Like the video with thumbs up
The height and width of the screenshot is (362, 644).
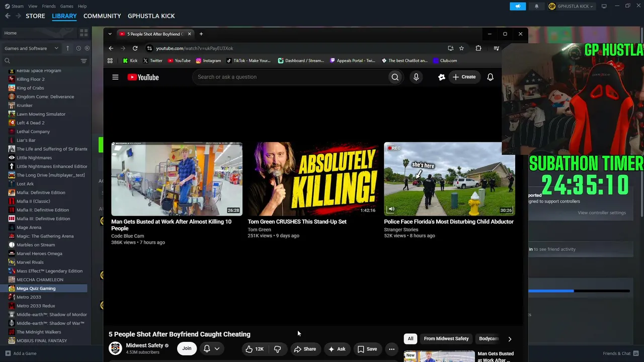click(256, 349)
